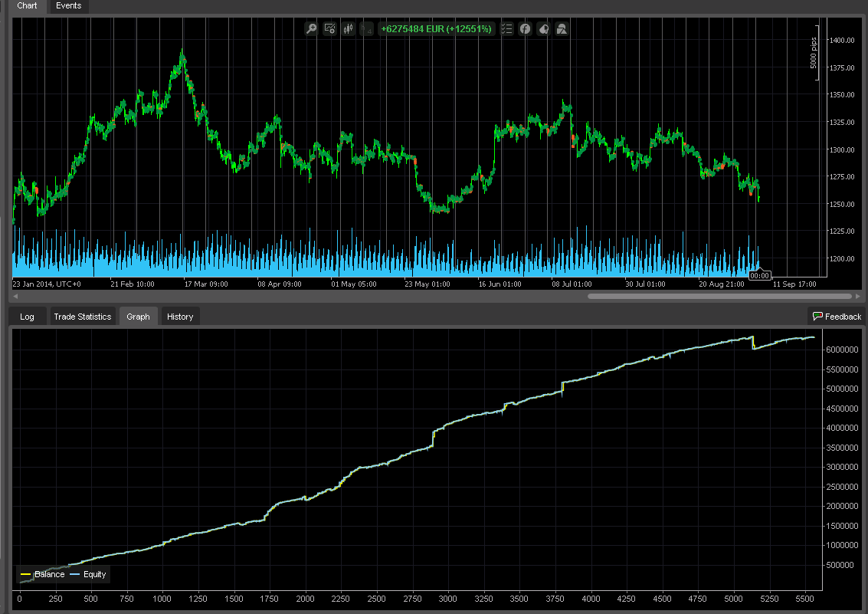Switch to the History tab
The width and height of the screenshot is (868, 614).
(x=180, y=317)
